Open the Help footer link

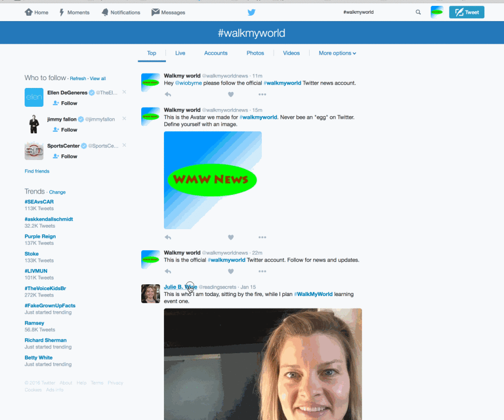tap(81, 383)
